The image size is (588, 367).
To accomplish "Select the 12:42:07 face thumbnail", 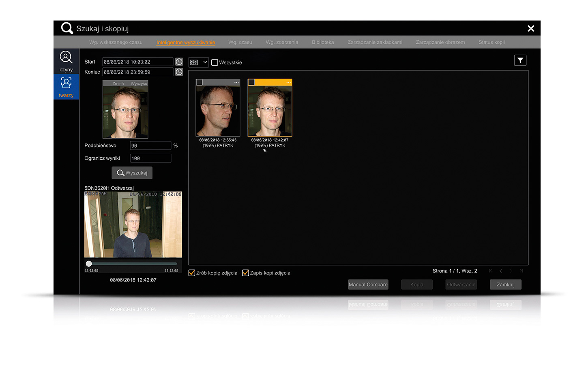I will tap(270, 111).
